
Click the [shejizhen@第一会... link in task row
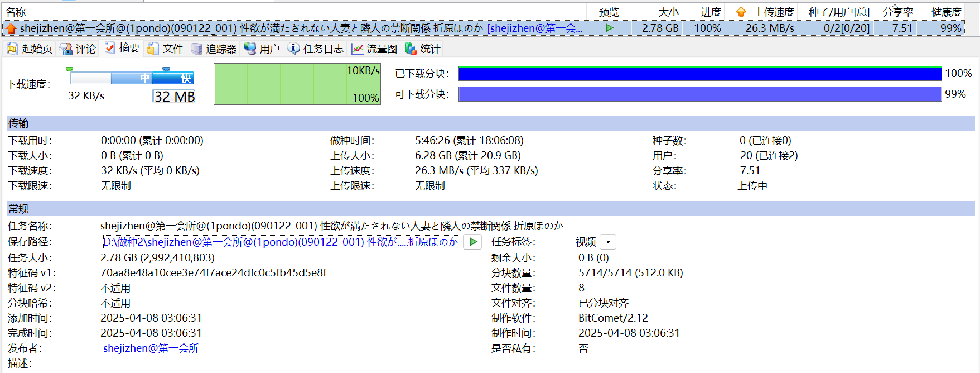tap(535, 28)
